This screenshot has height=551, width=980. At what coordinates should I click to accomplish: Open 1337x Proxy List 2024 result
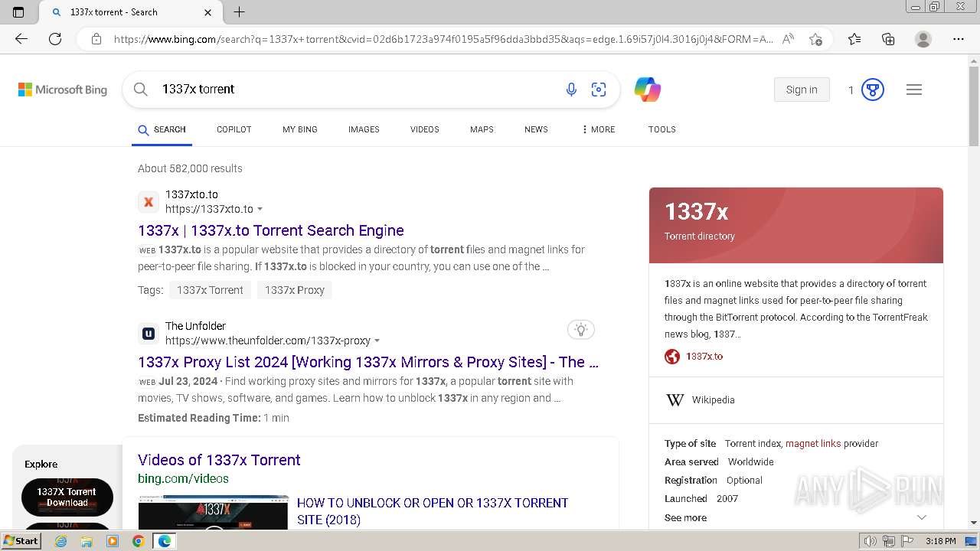click(368, 362)
